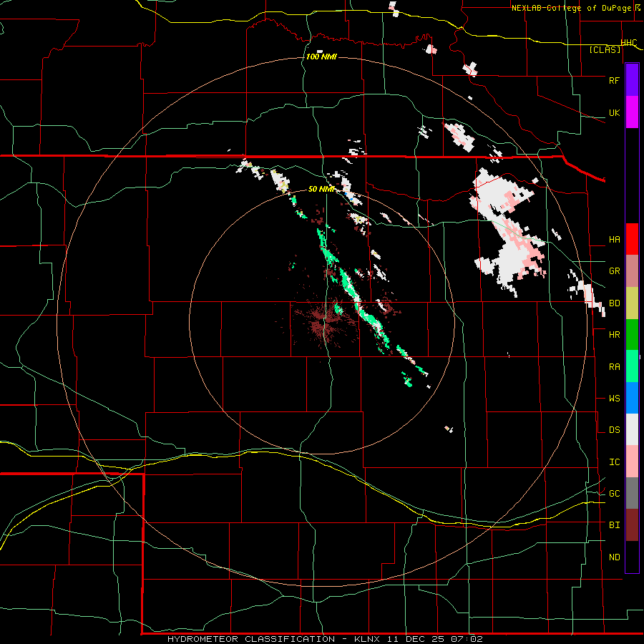The image size is (644, 644).
Task: Click the HA legend label
Action: coord(614,239)
